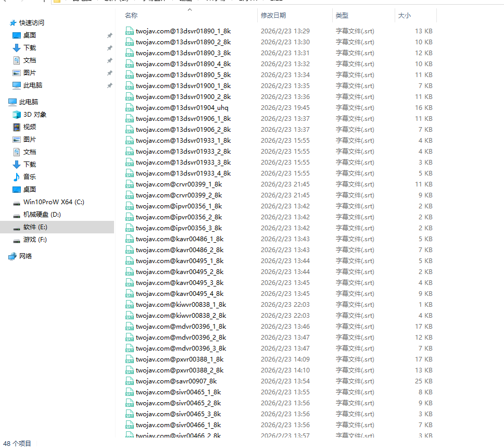Click the date 2026/2/23 19:45
Screen dimensions: 504x448
click(x=285, y=108)
